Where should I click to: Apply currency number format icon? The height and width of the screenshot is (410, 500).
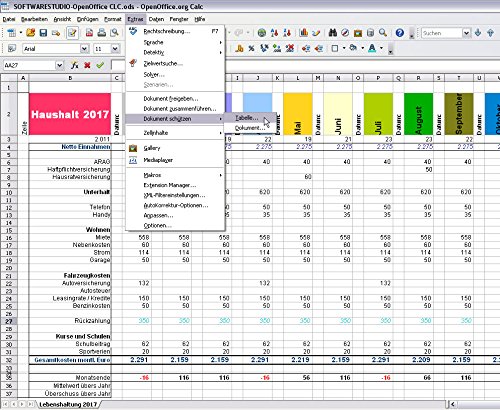pos(239,49)
